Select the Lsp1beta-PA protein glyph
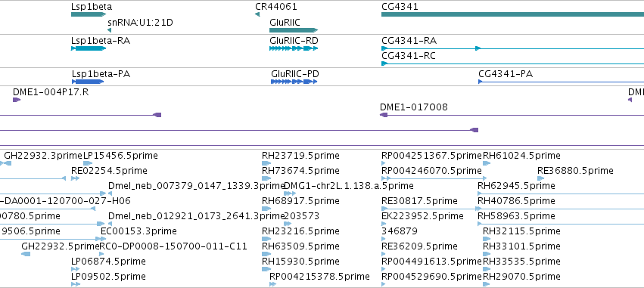644x288 pixels. click(88, 82)
